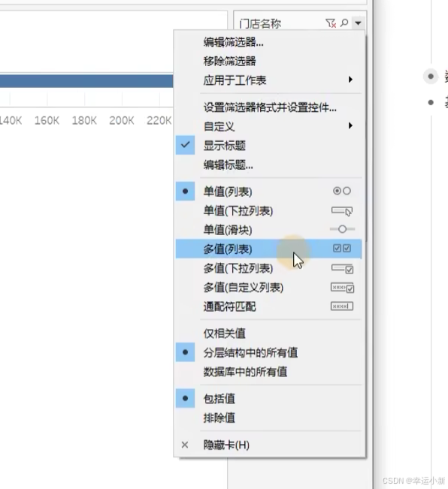Click 隐藏卡(H) to hide the card
Image resolution: width=448 pixels, height=489 pixels.
(268, 445)
